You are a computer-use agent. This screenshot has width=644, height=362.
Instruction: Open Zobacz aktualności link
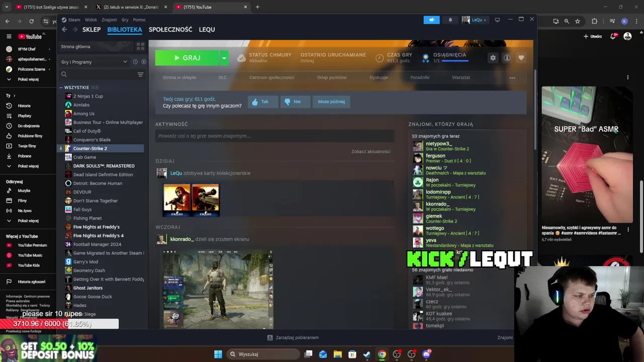tap(371, 151)
